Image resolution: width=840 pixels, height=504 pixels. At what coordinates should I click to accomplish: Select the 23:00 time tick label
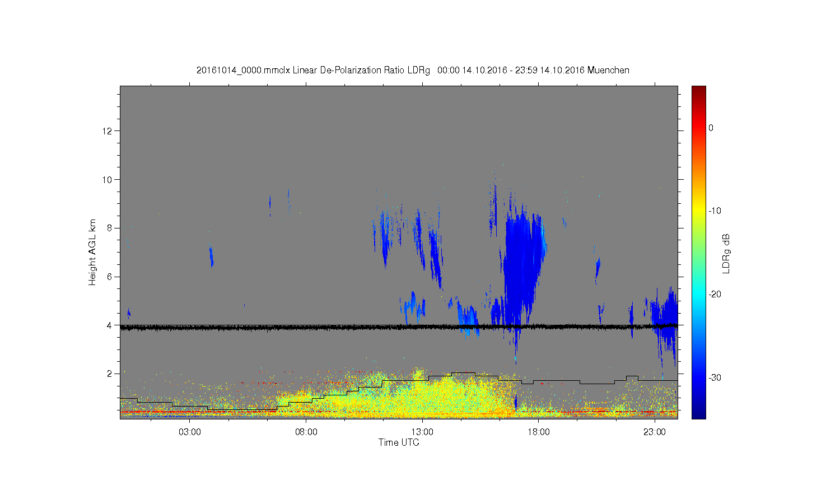[x=655, y=432]
